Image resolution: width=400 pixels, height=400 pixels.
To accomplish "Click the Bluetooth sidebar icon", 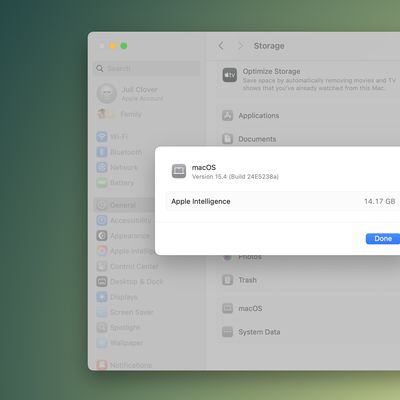I will [x=102, y=152].
